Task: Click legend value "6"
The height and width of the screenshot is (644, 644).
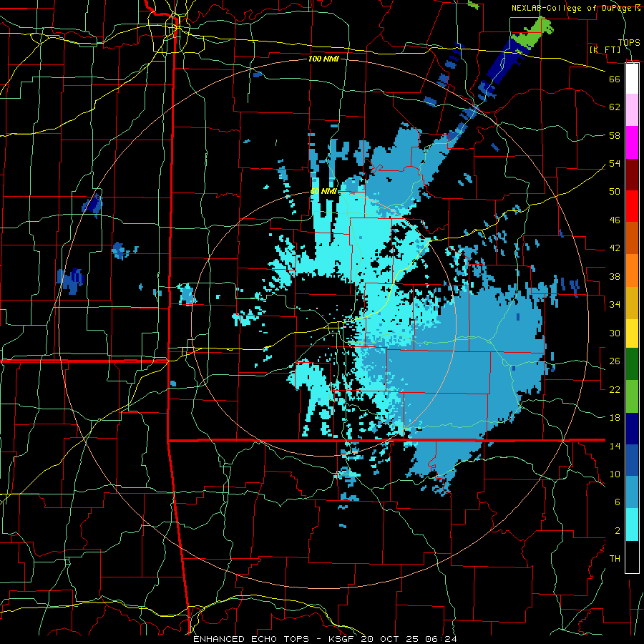Action: click(617, 503)
